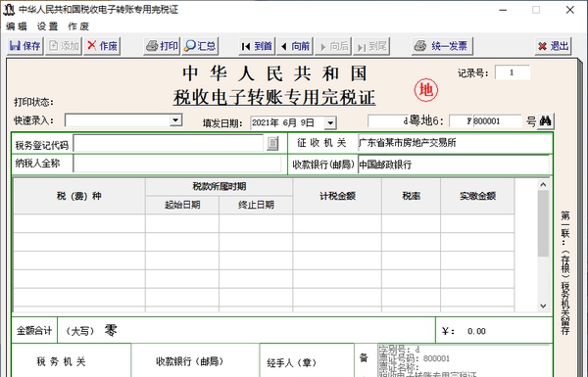Click the table scrollbar down arrow
Image resolution: width=588 pixels, height=377 pixels.
click(543, 306)
